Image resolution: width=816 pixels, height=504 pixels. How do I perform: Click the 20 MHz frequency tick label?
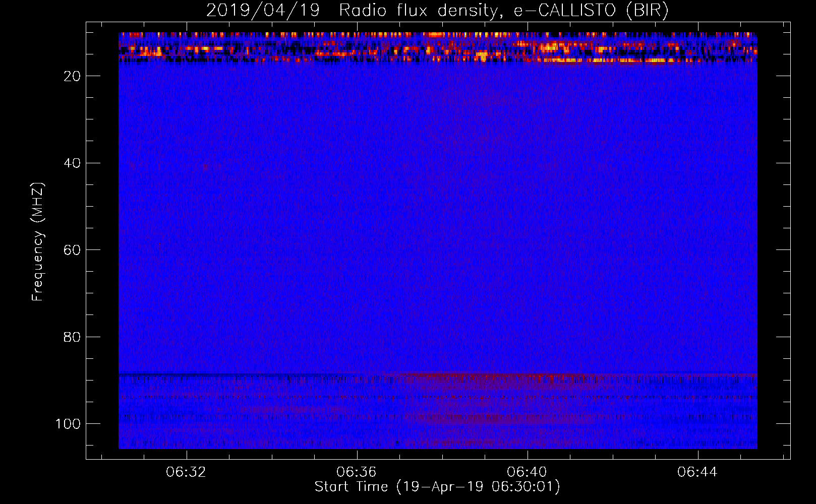pyautogui.click(x=72, y=76)
